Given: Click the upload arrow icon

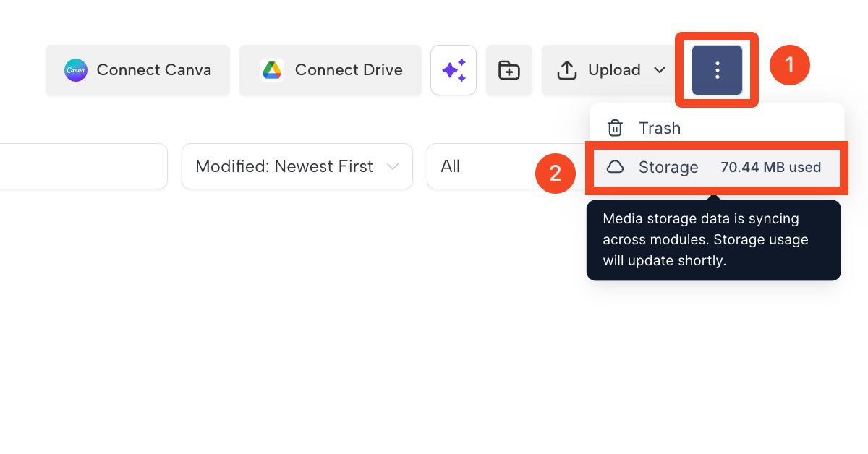Looking at the screenshot, I should pos(567,70).
